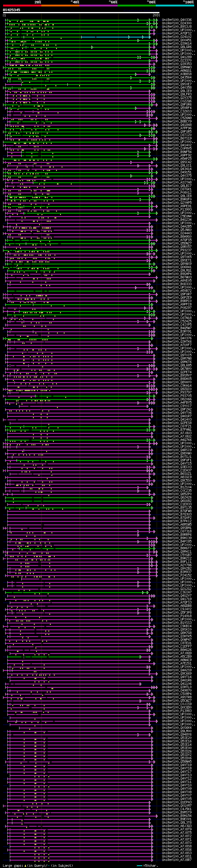Select hit label UniRef100_P93237

point(177,250)
